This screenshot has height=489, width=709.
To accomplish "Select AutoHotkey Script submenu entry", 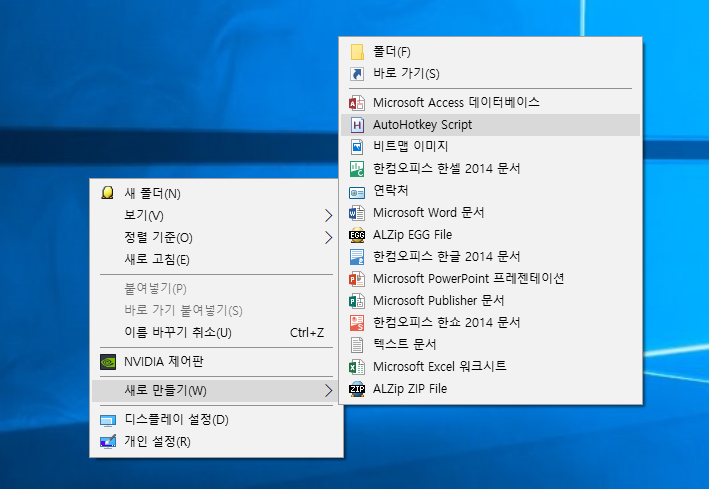I will point(490,125).
